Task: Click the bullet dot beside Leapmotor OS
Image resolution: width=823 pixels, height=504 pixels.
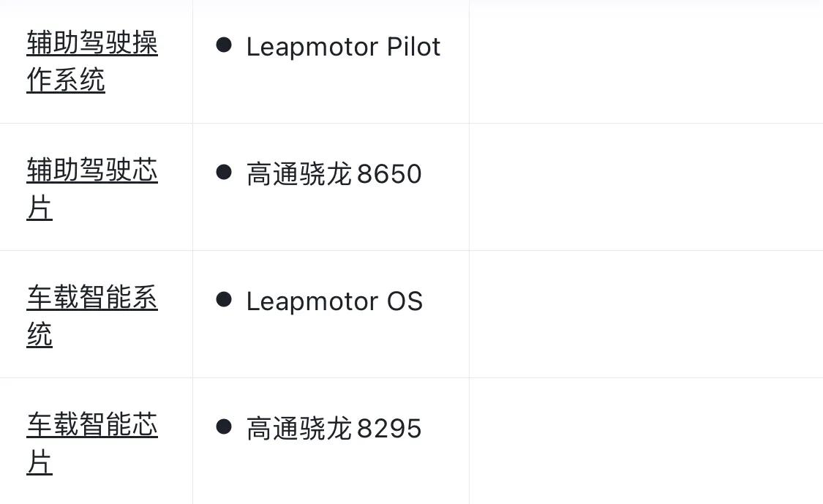Action: click(x=224, y=299)
